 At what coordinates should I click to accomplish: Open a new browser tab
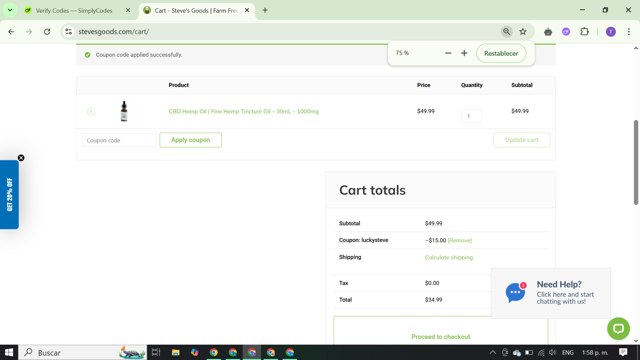click(x=265, y=10)
